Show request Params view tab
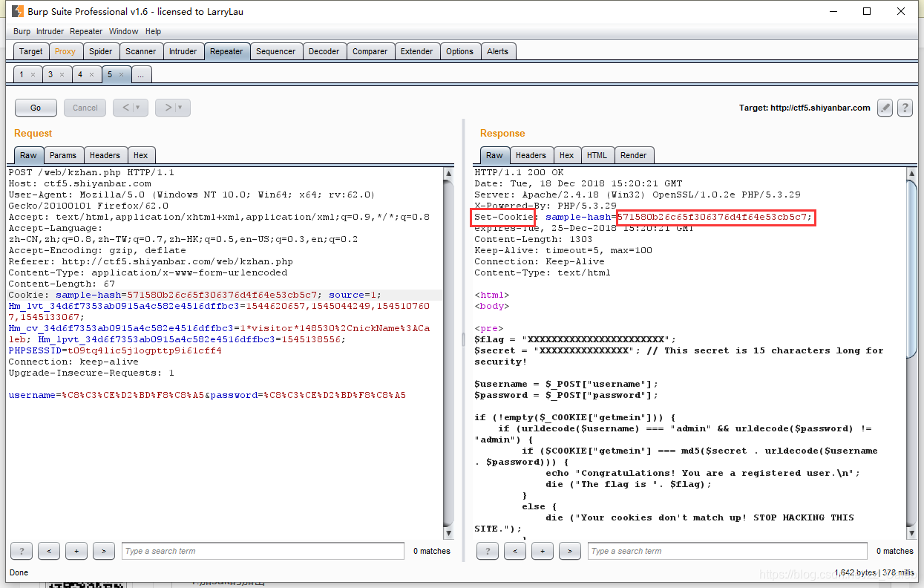 click(x=63, y=155)
